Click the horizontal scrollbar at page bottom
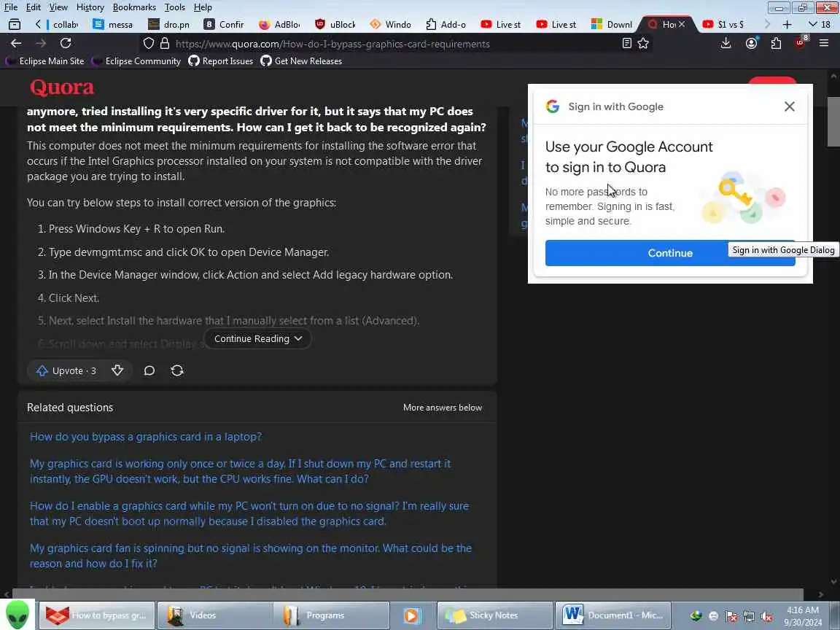 click(x=407, y=594)
